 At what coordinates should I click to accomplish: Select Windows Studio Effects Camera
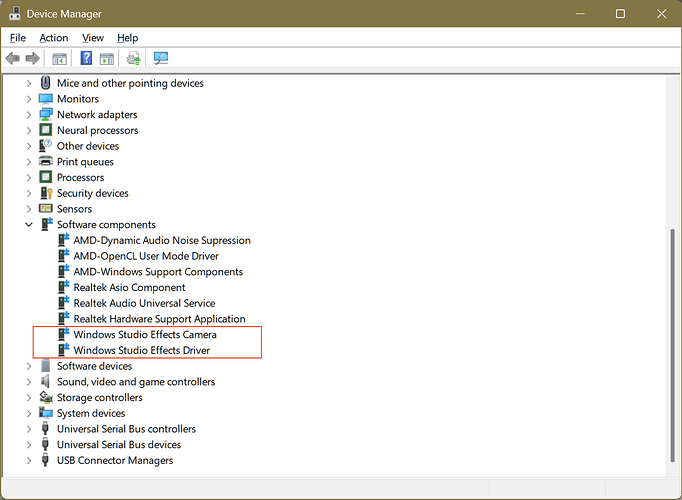click(145, 334)
